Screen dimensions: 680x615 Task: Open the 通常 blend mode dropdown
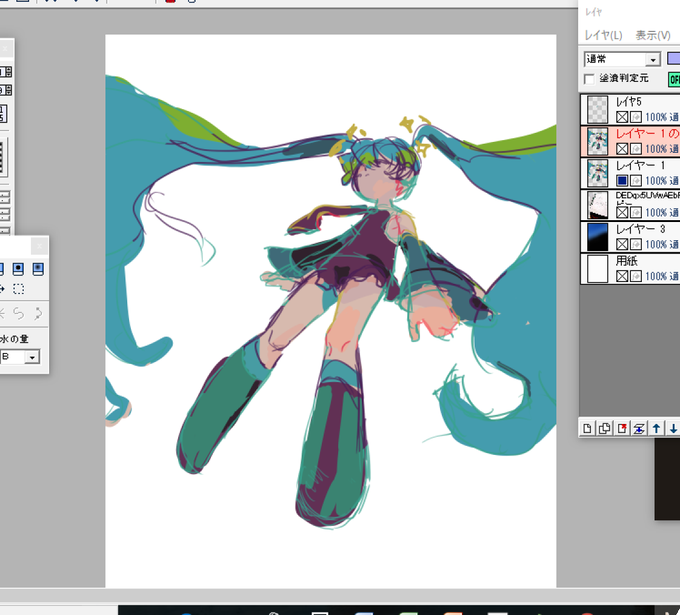click(652, 59)
